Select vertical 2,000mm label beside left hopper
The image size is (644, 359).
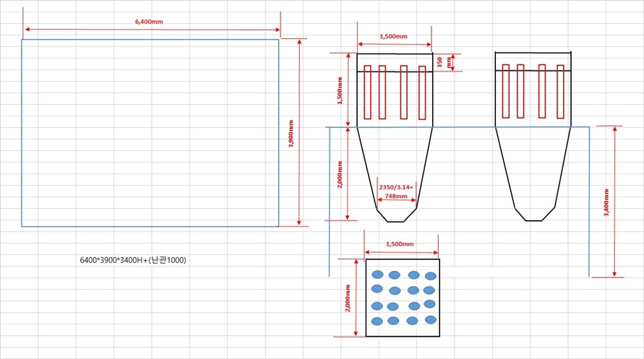(340, 174)
